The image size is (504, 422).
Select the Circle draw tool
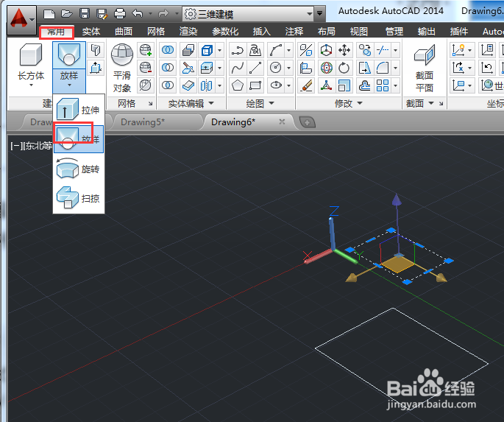276,68
